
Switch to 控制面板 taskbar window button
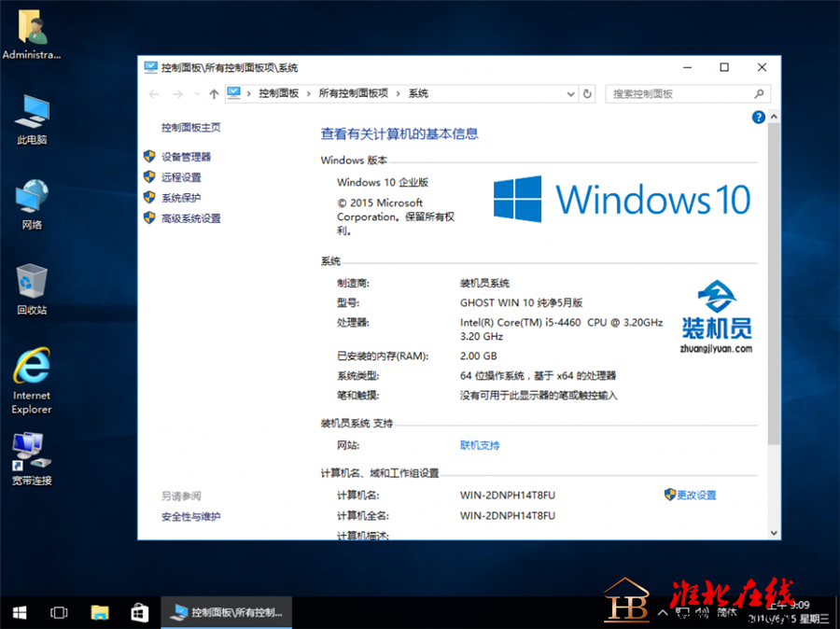226,612
